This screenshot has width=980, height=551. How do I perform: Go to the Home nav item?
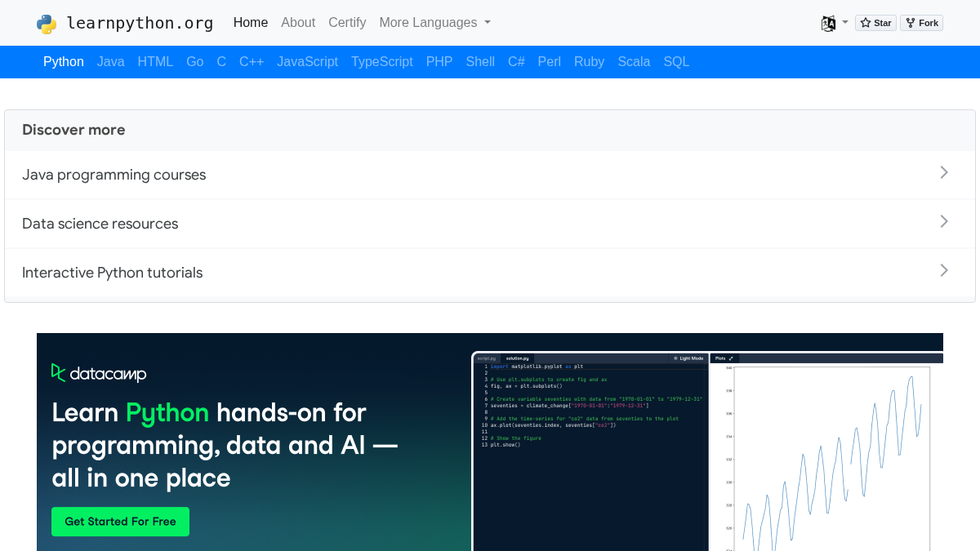[251, 23]
